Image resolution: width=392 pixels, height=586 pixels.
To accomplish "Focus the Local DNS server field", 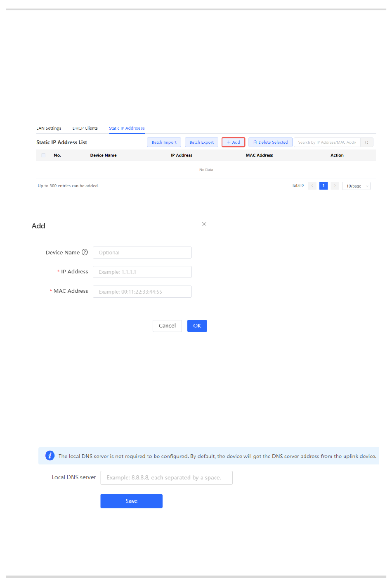I will pyautogui.click(x=166, y=477).
